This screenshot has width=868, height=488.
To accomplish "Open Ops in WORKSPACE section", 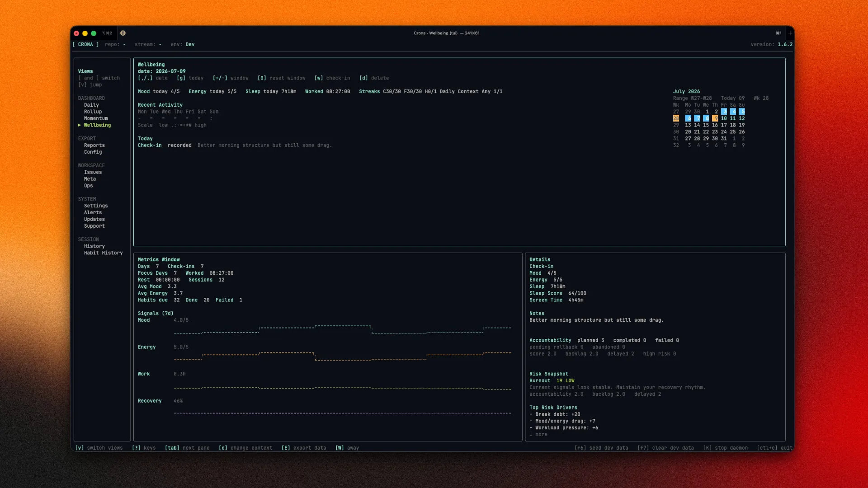I will coord(88,186).
